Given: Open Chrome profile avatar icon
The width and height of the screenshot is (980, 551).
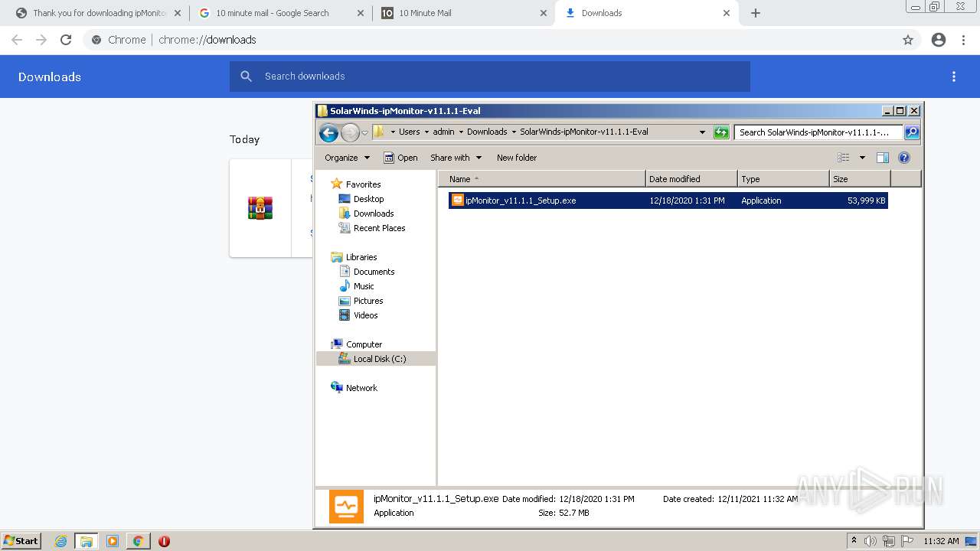Looking at the screenshot, I should [x=939, y=40].
